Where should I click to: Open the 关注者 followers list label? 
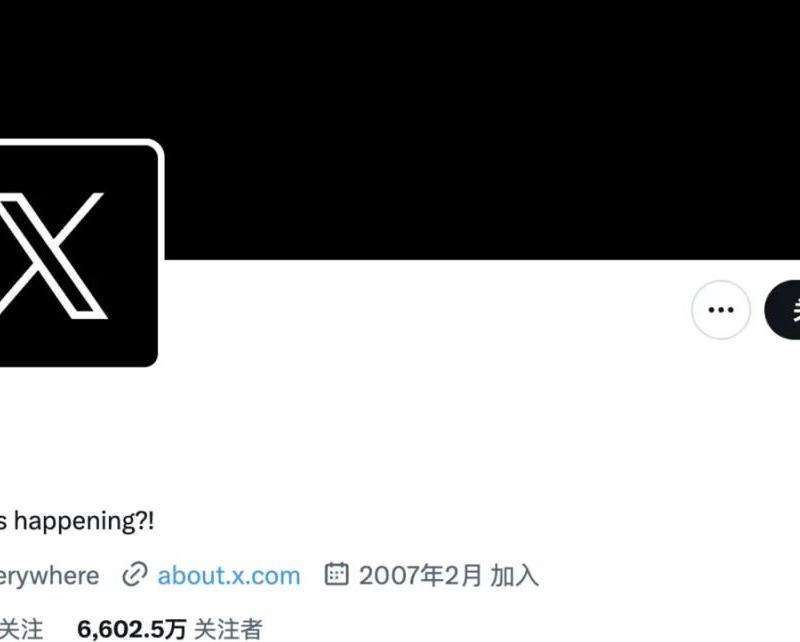[x=228, y=629]
